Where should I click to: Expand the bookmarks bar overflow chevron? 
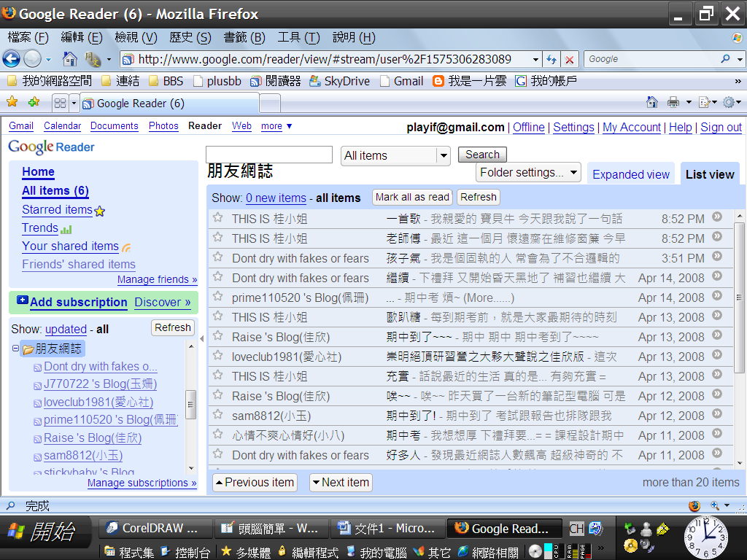pos(738,82)
